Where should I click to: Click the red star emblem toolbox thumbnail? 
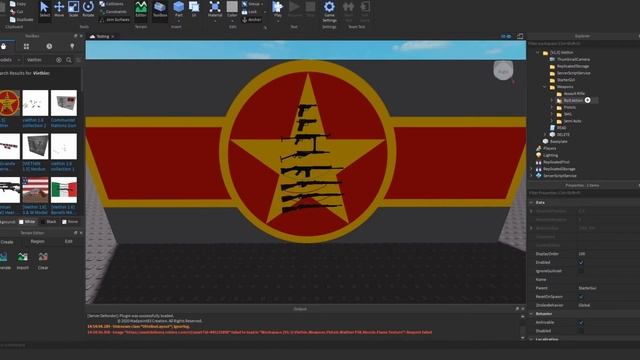9,103
